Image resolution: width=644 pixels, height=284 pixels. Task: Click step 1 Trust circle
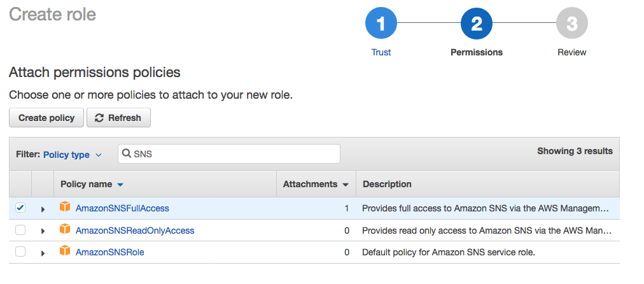click(381, 25)
